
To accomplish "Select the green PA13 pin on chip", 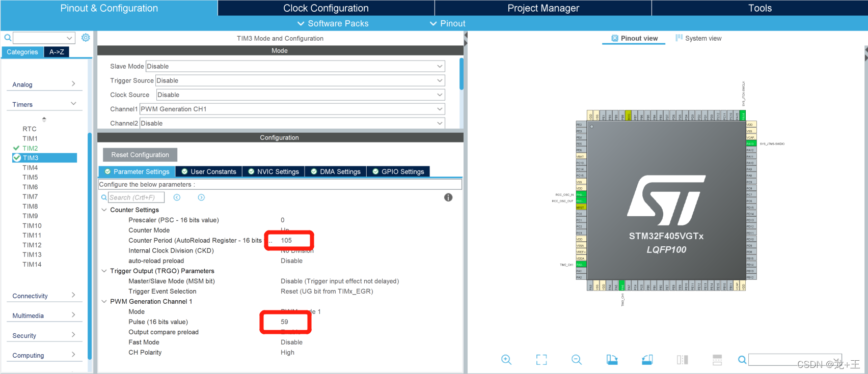I will pyautogui.click(x=751, y=143).
